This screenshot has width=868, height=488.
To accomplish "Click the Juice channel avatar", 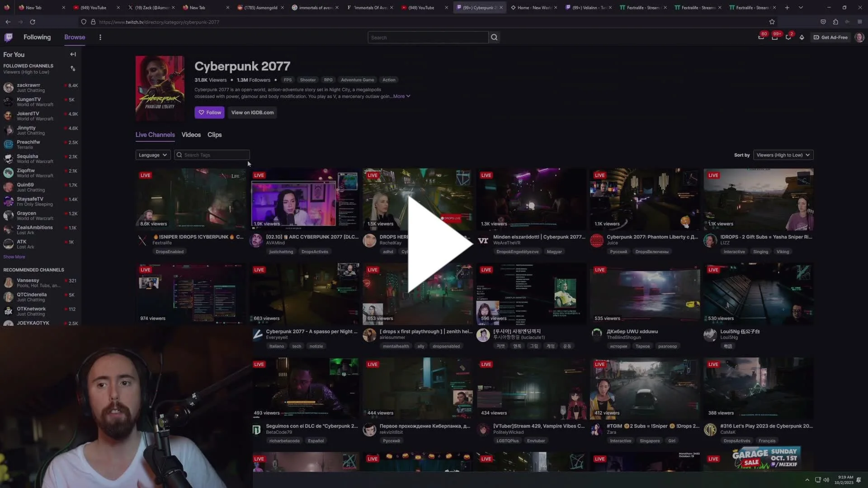I will pos(597,240).
